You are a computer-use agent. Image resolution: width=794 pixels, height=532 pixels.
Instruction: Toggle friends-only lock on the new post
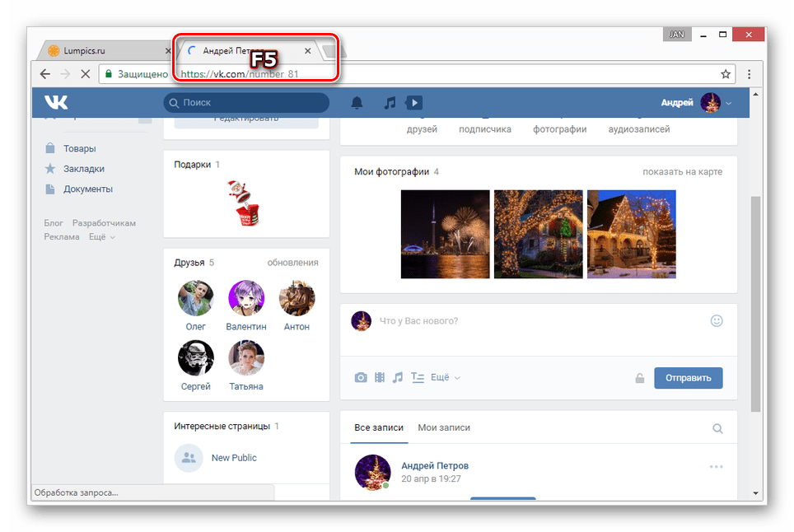(x=639, y=378)
